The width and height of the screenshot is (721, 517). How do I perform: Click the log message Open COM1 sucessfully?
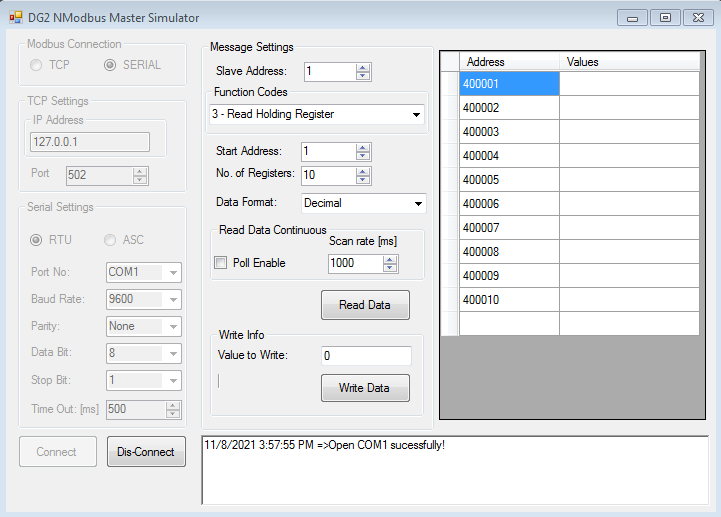click(325, 445)
